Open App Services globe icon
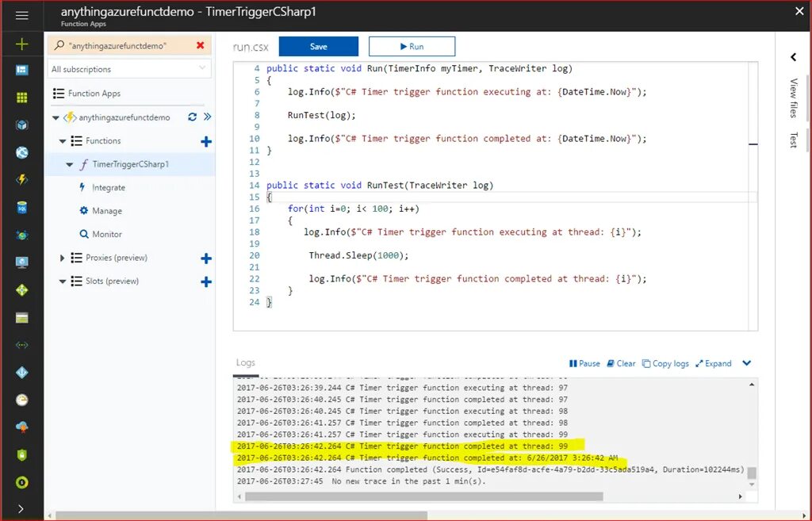The image size is (812, 521). pyautogui.click(x=21, y=152)
